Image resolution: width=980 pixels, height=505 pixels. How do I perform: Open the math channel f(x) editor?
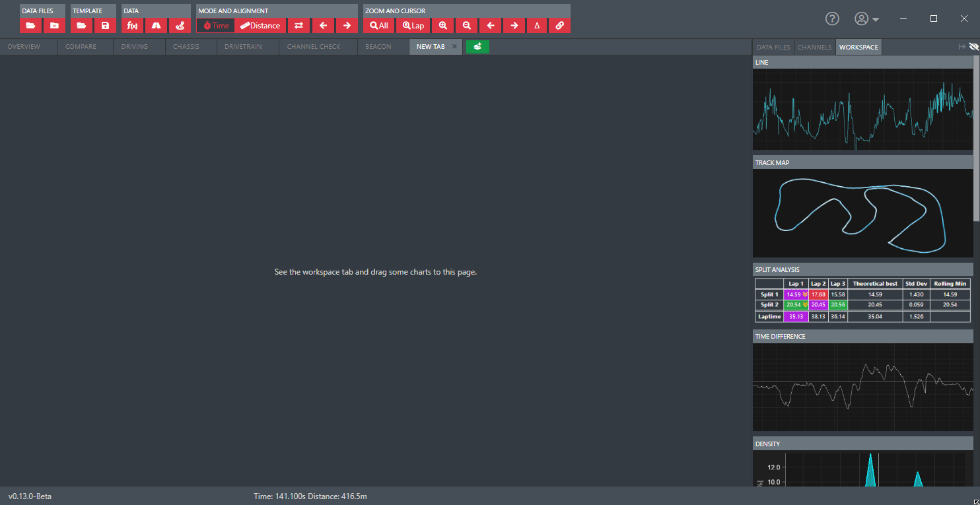(x=132, y=26)
